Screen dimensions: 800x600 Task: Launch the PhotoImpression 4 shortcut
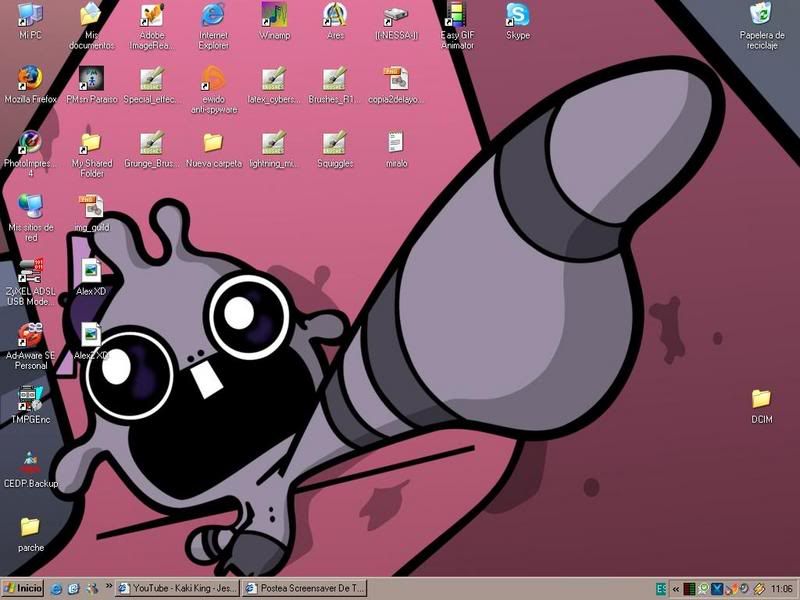coord(30,154)
